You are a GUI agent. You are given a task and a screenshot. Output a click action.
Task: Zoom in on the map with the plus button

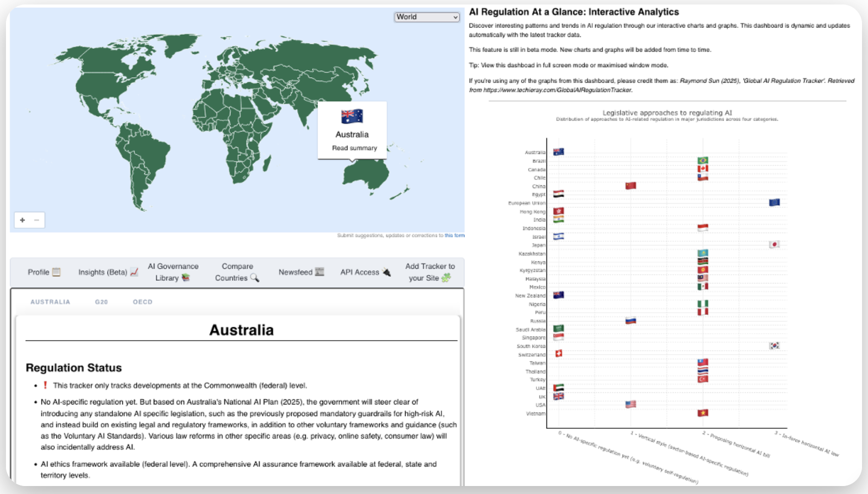click(22, 220)
